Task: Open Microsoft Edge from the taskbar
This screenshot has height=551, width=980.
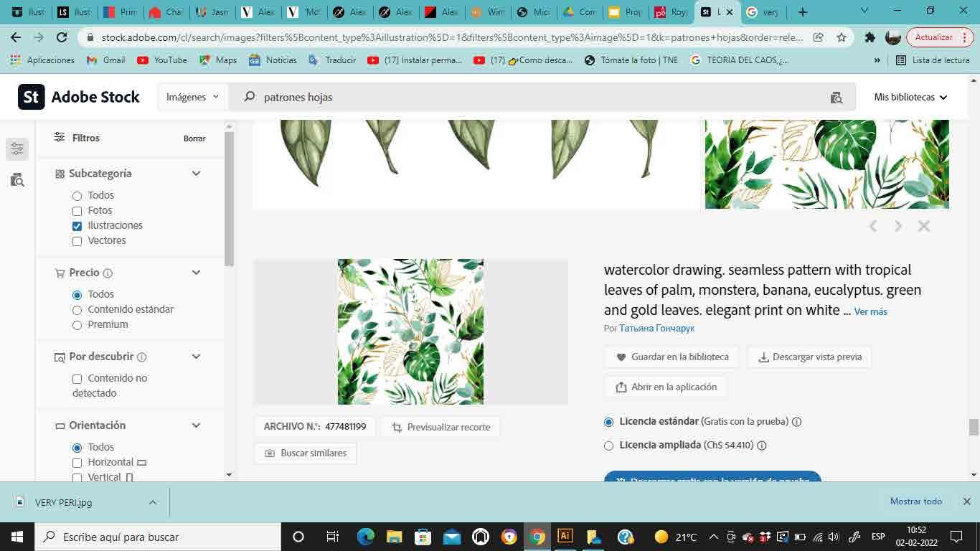Action: click(x=366, y=537)
